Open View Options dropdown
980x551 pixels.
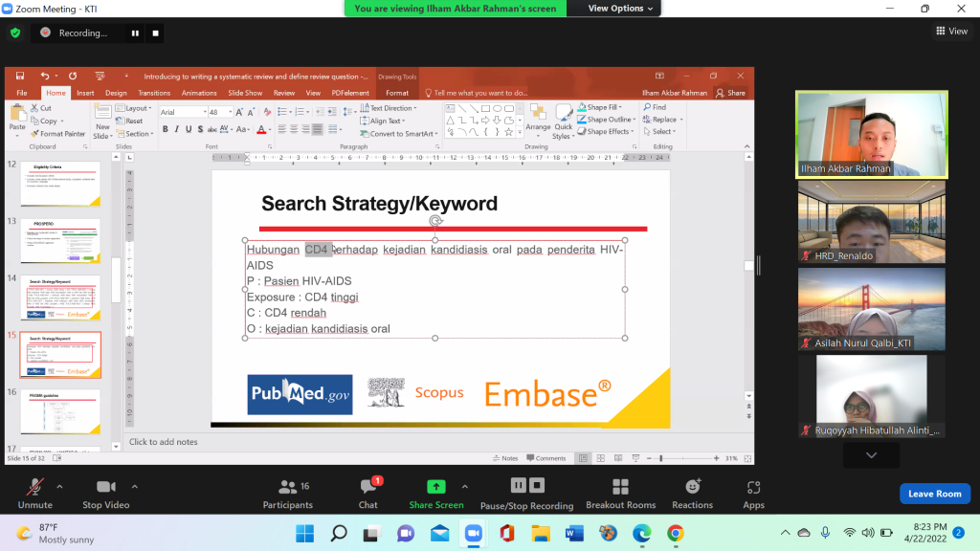pyautogui.click(x=620, y=8)
